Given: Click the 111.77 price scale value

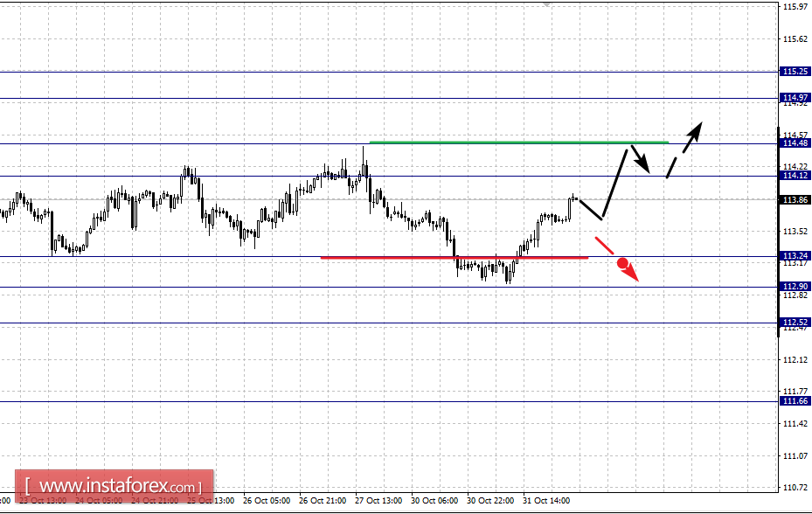Looking at the screenshot, I should click(795, 392).
